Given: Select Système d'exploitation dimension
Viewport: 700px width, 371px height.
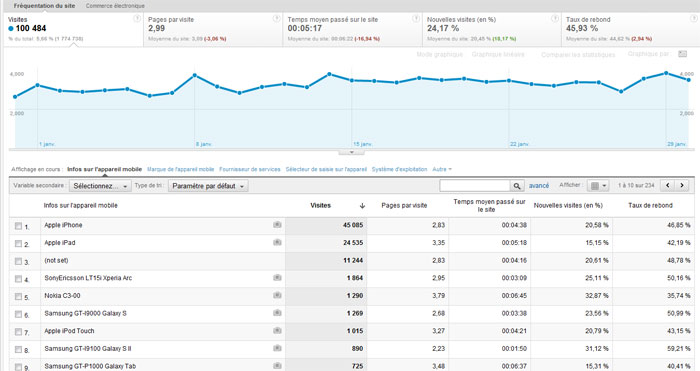Looking at the screenshot, I should pos(400,169).
